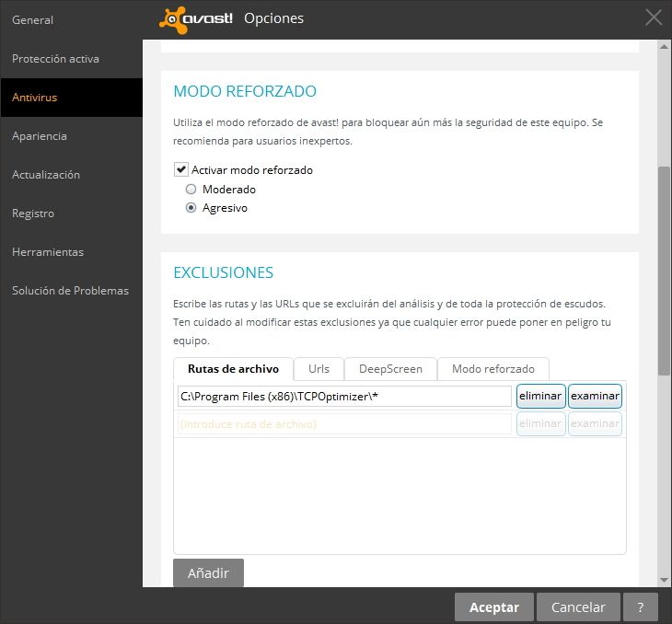Open Herramientas settings
This screenshot has width=672, height=624.
tap(48, 251)
